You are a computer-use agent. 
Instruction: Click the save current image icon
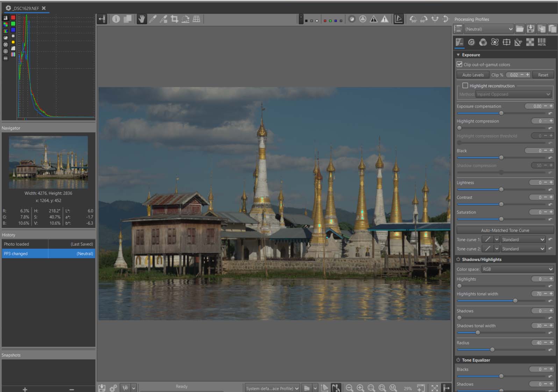(x=102, y=388)
